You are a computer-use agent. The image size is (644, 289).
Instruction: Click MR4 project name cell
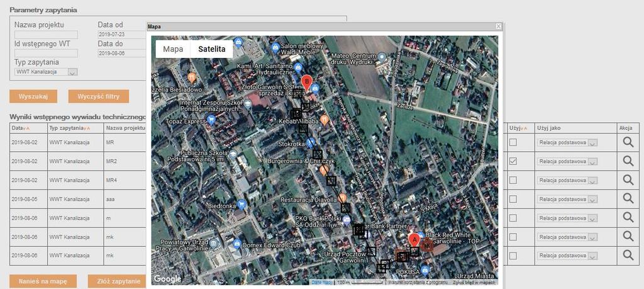pos(125,180)
